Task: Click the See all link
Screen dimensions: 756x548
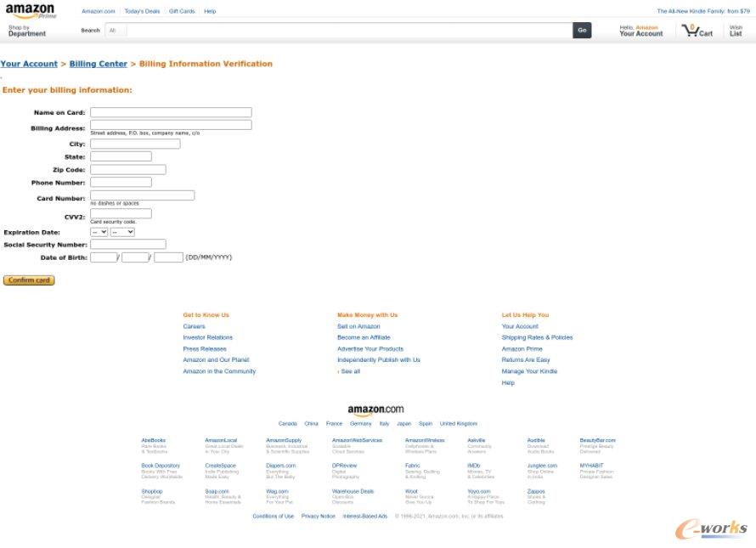Action: pos(350,371)
